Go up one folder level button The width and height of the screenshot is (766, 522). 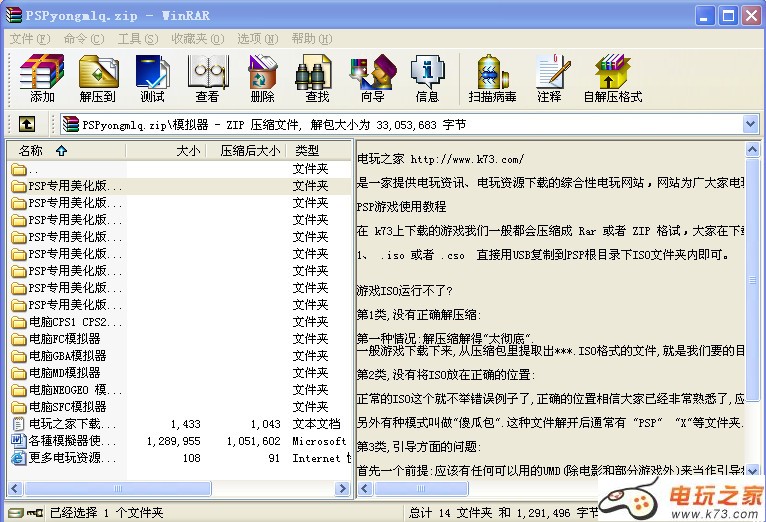(27, 124)
